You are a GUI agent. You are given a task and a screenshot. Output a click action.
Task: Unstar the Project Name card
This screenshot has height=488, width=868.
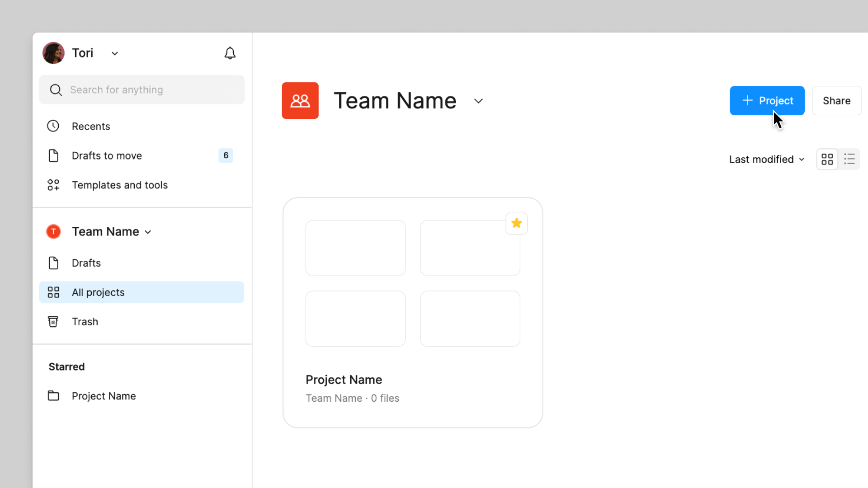point(516,223)
